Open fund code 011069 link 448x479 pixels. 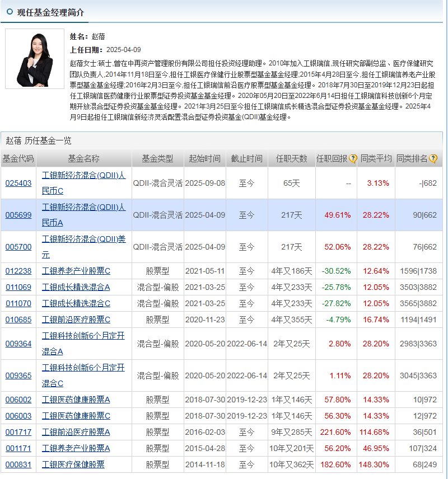point(18,287)
